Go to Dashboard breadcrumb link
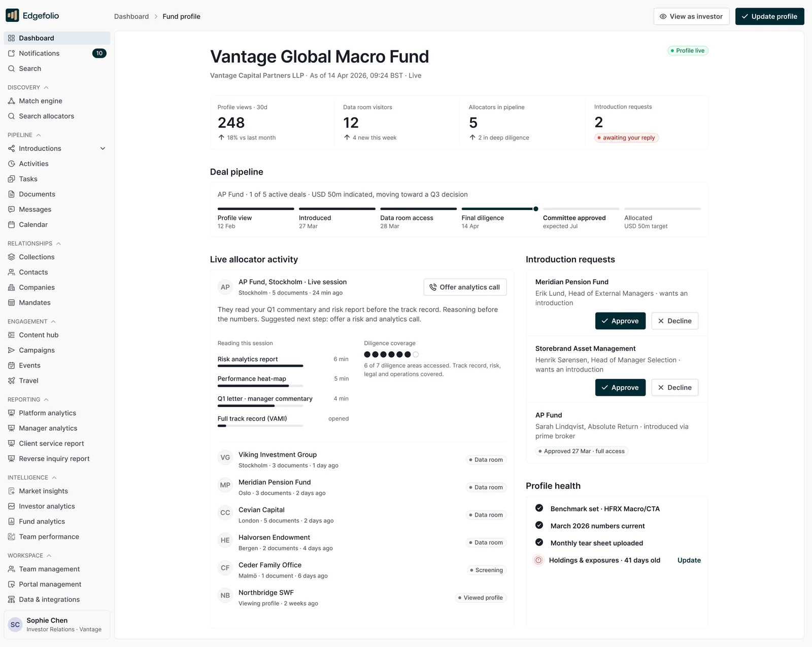This screenshot has height=647, width=812. [x=131, y=16]
